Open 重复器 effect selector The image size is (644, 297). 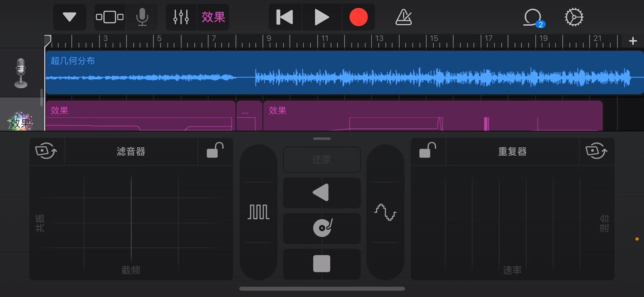click(512, 151)
